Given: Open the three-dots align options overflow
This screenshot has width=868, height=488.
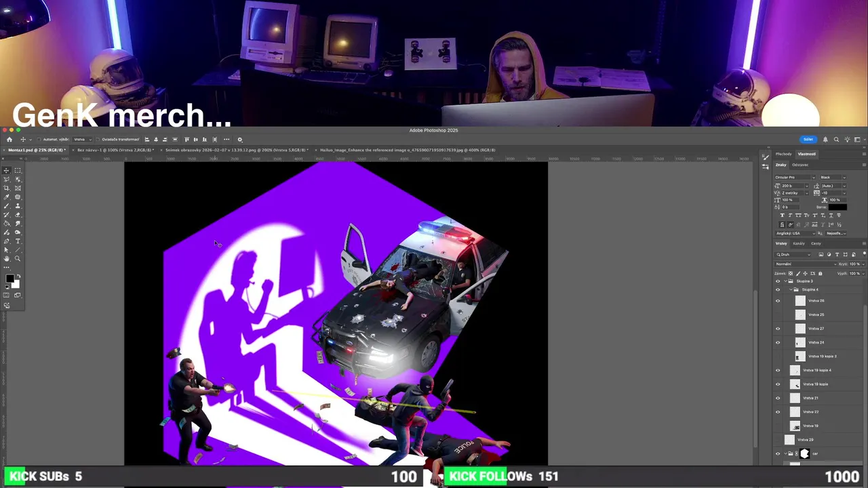Looking at the screenshot, I should [226, 139].
